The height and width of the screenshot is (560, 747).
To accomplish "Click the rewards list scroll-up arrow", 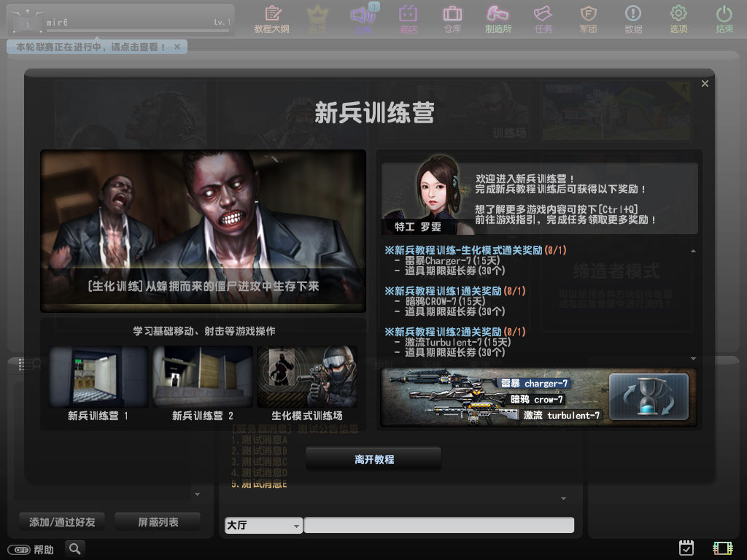I will click(693, 251).
